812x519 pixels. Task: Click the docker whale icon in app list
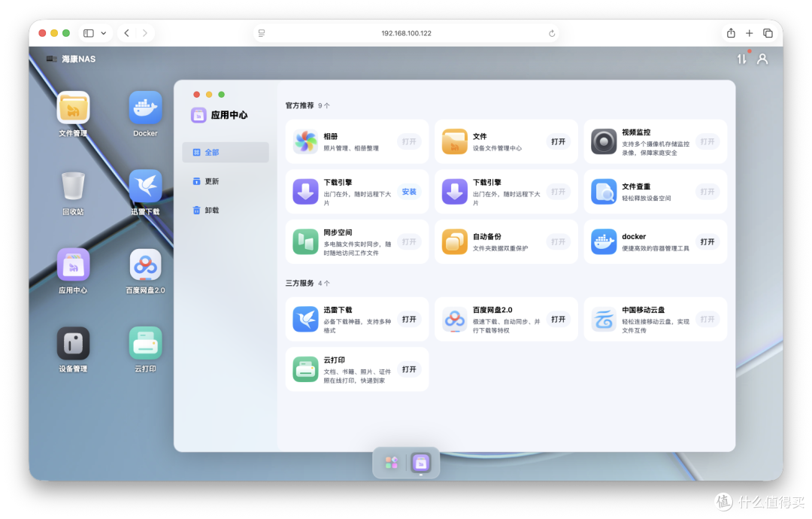point(604,242)
